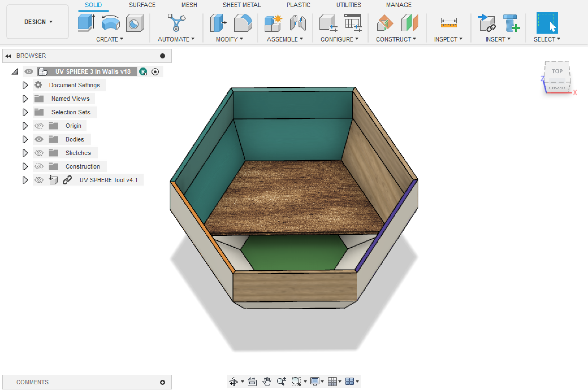The width and height of the screenshot is (588, 392).
Task: Collapse the Browser panel with minus button
Action: (163, 56)
